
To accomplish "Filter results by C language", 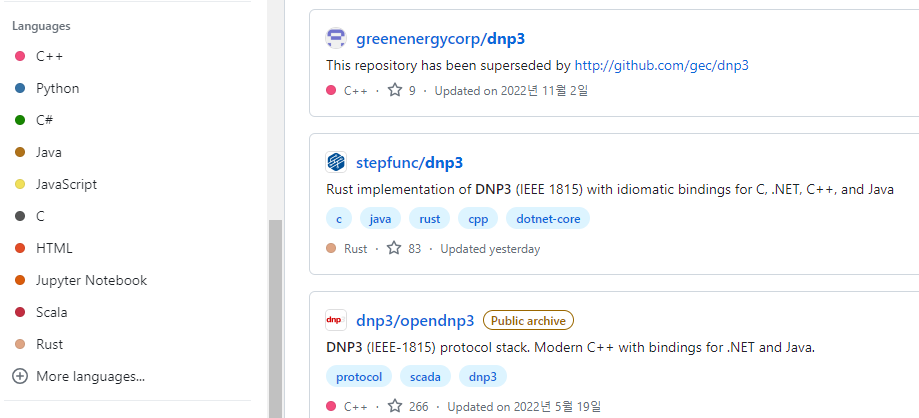I will [40, 216].
